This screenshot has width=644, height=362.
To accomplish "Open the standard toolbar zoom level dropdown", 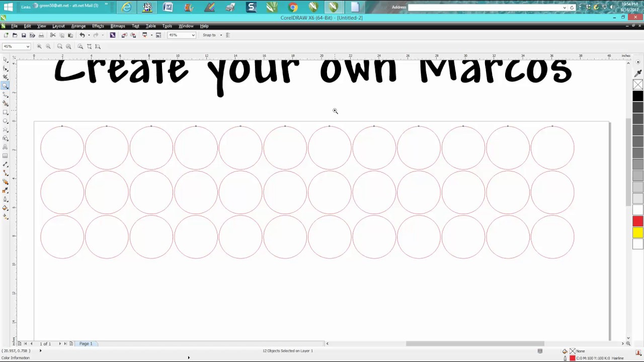I will click(x=193, y=35).
